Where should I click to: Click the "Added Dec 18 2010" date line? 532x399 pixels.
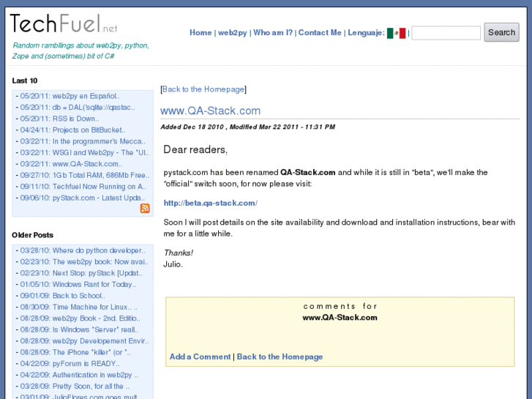(247, 127)
